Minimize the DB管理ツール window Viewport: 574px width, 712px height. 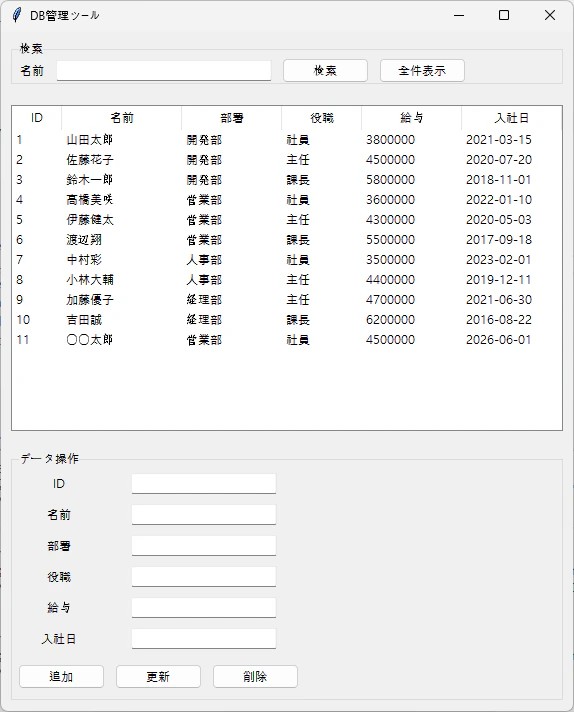pyautogui.click(x=459, y=15)
